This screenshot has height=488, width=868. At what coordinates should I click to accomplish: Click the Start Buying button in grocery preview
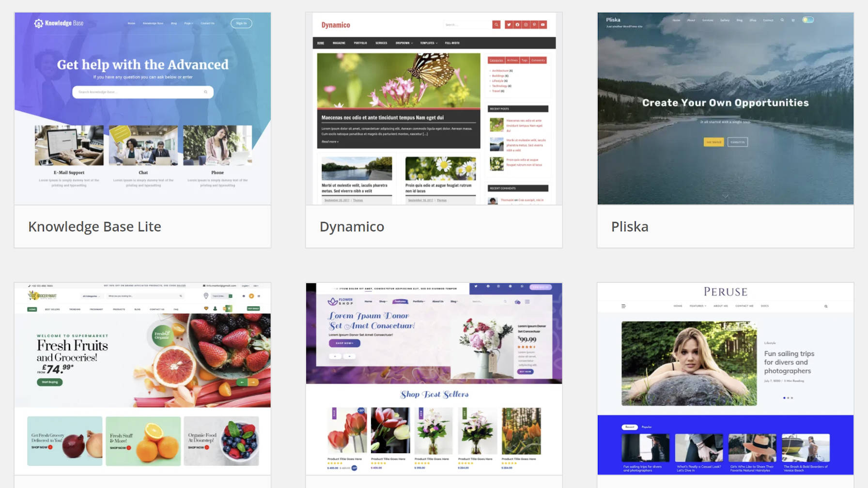[50, 382]
